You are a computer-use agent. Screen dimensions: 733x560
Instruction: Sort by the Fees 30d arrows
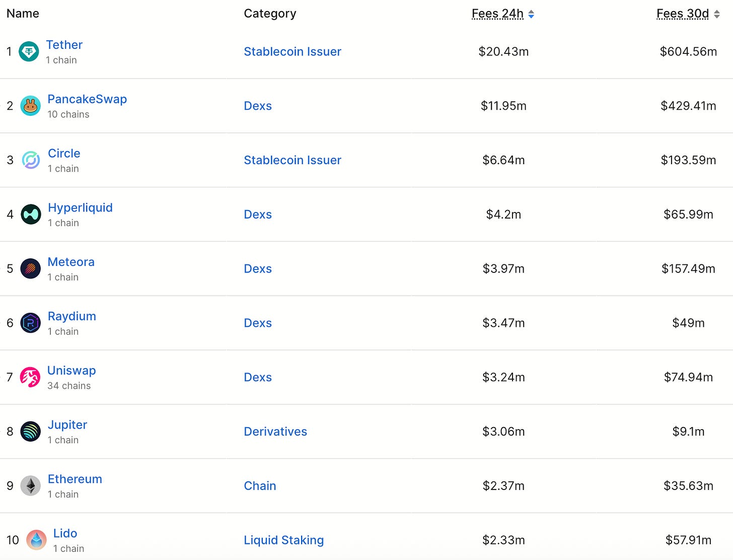point(717,14)
